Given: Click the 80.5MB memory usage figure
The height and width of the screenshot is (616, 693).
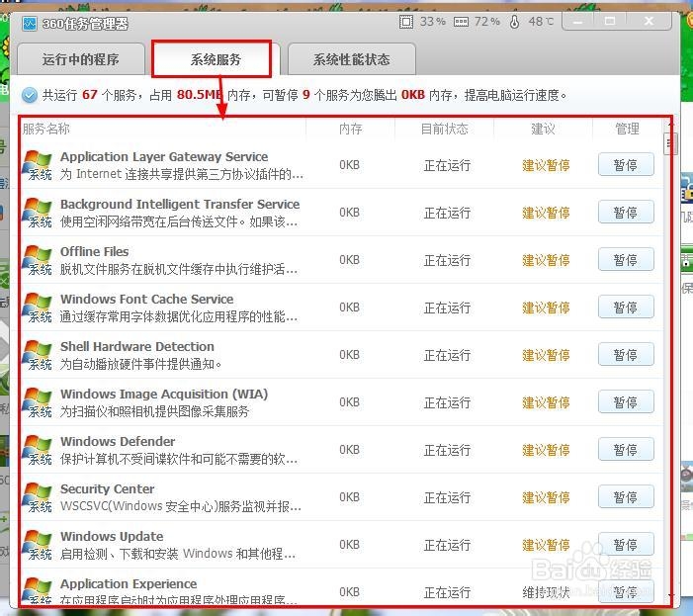Looking at the screenshot, I should tap(200, 95).
